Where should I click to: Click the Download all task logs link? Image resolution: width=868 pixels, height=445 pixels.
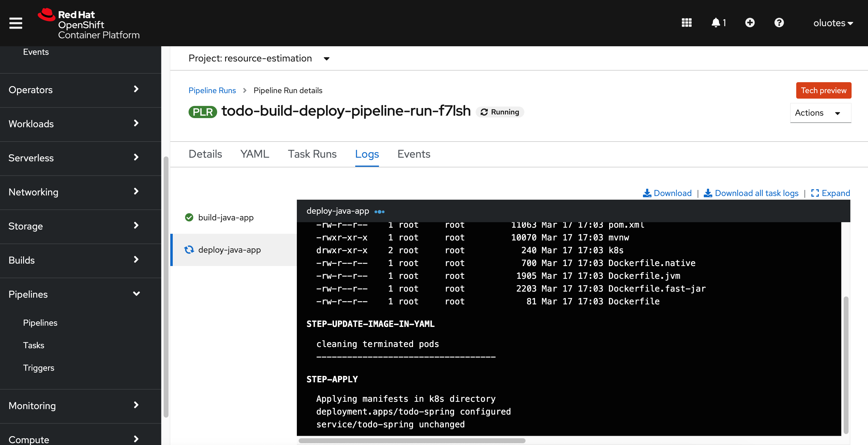coord(751,193)
